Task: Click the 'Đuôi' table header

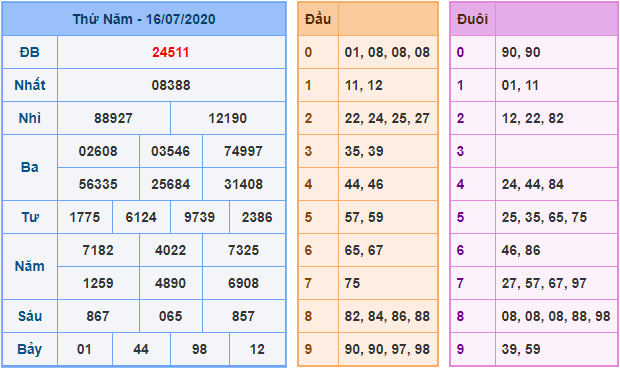Action: [x=472, y=19]
